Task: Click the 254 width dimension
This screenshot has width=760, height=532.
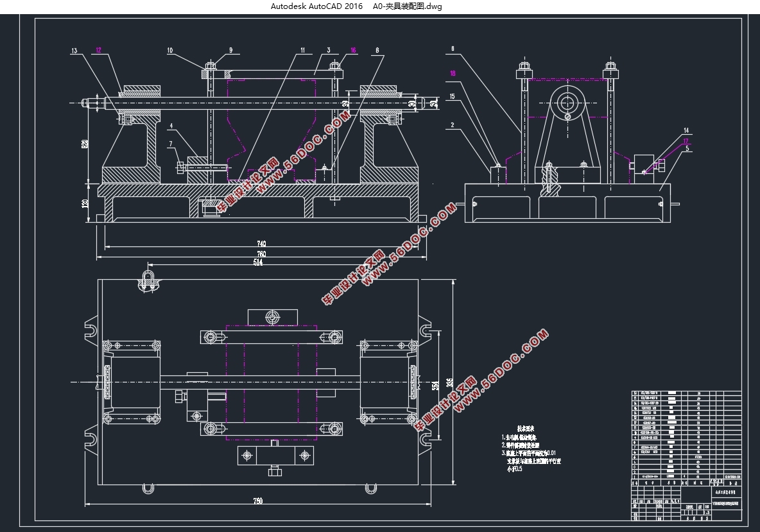Action: [x=435, y=384]
